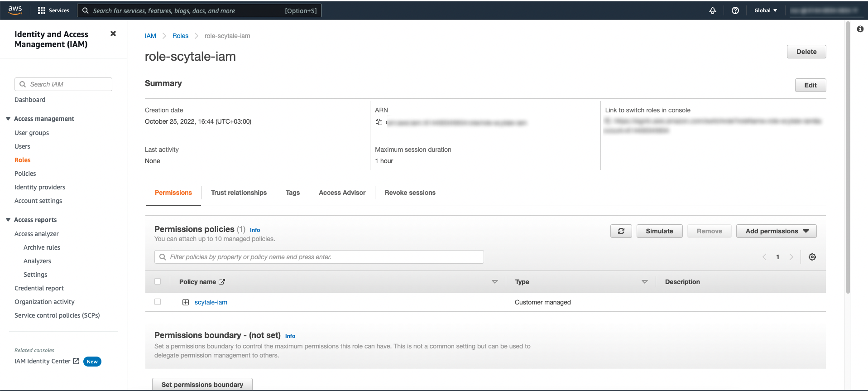This screenshot has width=868, height=391.
Task: Open the info panel icon at right
Action: click(x=860, y=29)
